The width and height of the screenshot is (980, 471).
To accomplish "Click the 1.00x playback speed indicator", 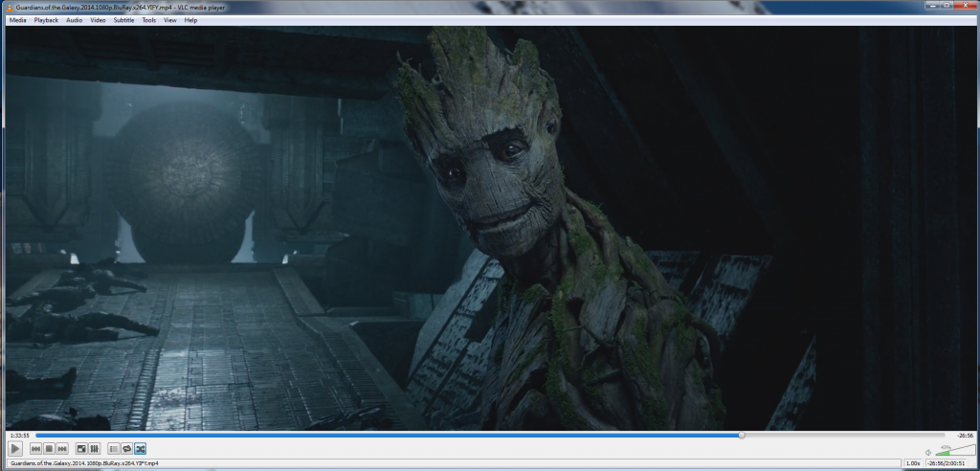I will coord(912,463).
